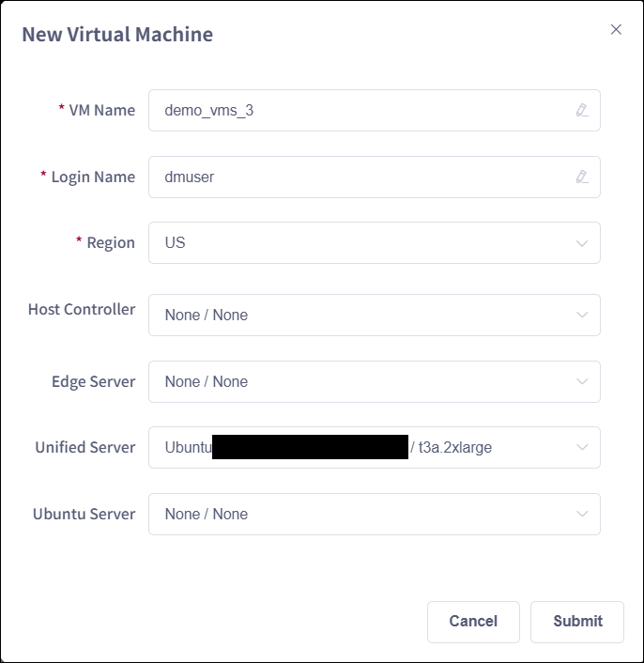This screenshot has height=663, width=644.
Task: Click the VM Name required field label
Action: click(101, 110)
